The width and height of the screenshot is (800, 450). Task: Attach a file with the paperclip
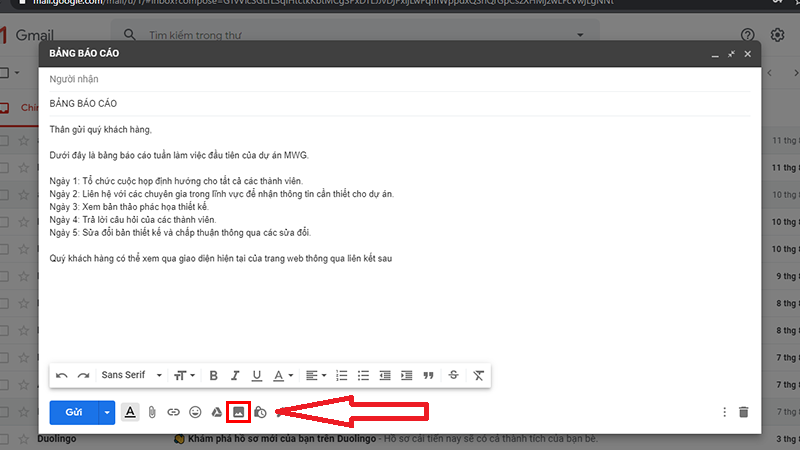click(x=152, y=412)
